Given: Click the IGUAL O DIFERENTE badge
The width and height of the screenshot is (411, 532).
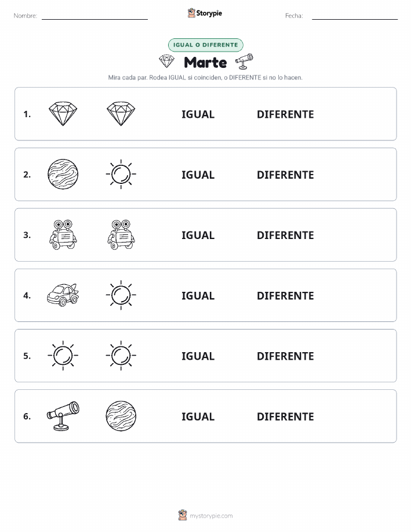Looking at the screenshot, I should pos(205,45).
